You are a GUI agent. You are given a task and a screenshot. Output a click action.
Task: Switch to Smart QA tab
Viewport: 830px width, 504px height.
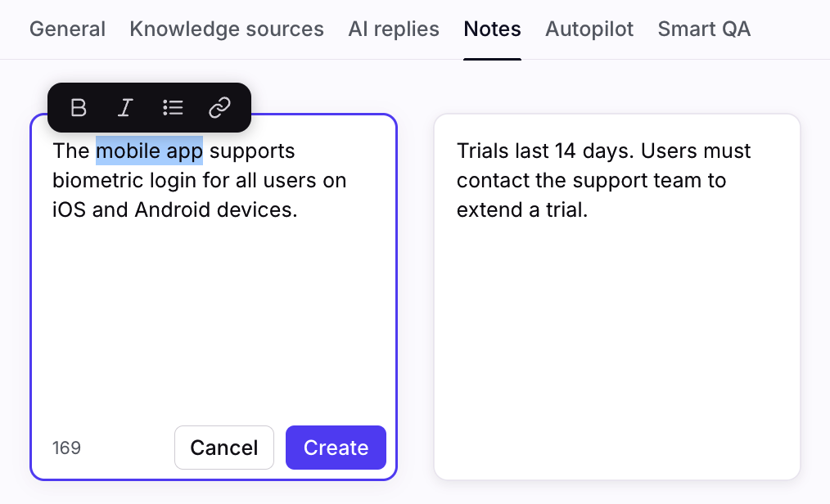tap(704, 29)
